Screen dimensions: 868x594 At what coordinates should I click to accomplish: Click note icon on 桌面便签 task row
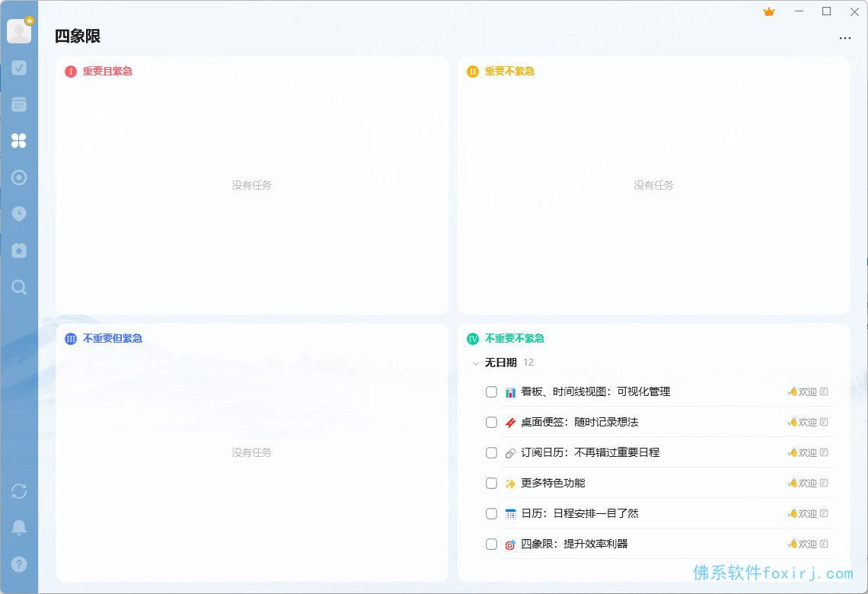tap(824, 422)
